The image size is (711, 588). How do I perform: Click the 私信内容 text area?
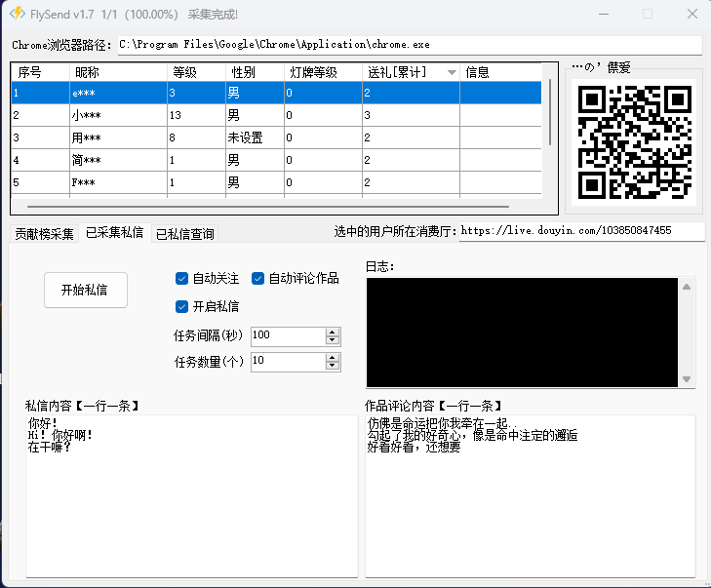tap(191, 495)
